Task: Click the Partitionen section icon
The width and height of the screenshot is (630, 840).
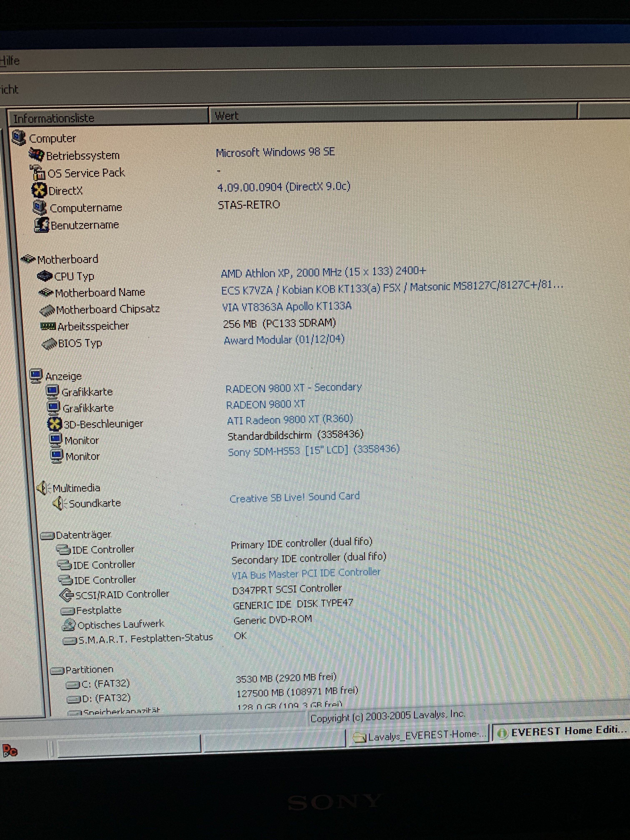Action: pos(57,671)
